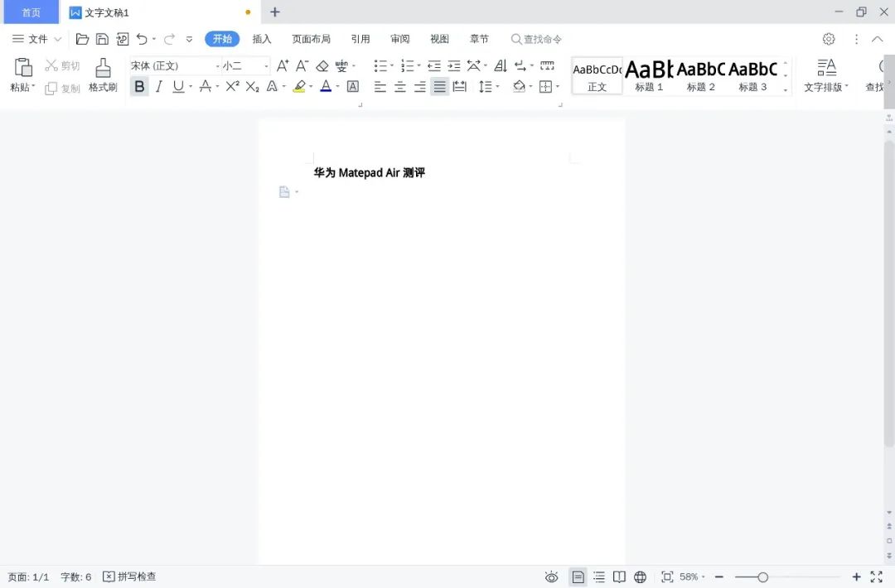The width and height of the screenshot is (895, 588).
Task: Open the 审阅 ribbon tab
Action: point(400,39)
